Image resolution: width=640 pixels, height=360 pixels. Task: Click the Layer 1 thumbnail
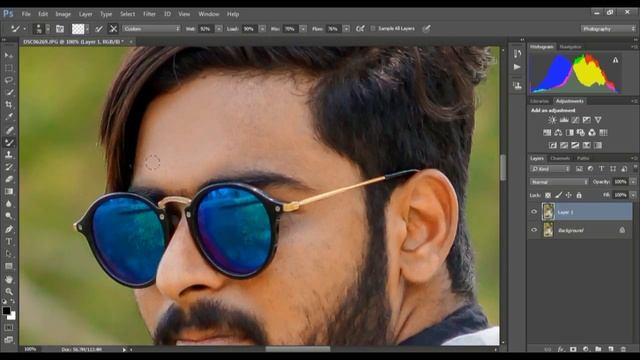(x=548, y=212)
